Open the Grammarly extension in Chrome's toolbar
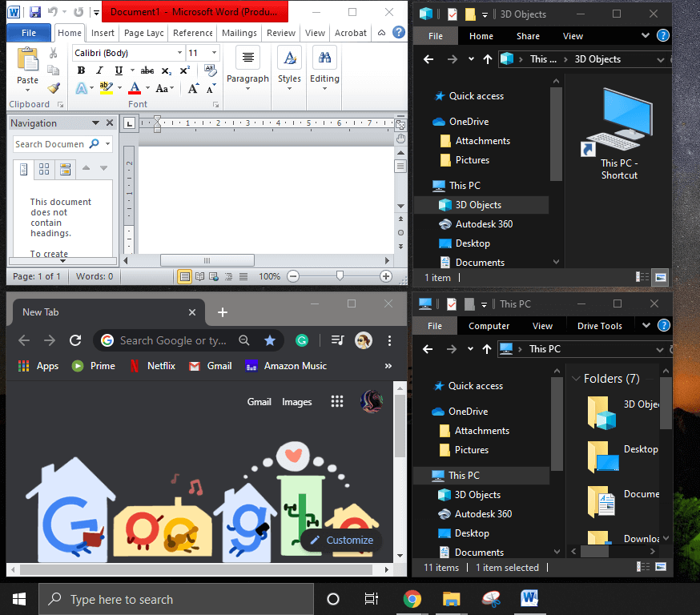Image resolution: width=700 pixels, height=615 pixels. pyautogui.click(x=302, y=340)
